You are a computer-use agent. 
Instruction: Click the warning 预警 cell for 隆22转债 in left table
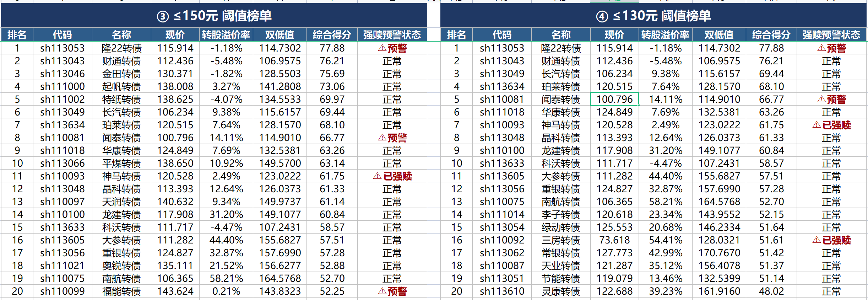pyautogui.click(x=392, y=48)
